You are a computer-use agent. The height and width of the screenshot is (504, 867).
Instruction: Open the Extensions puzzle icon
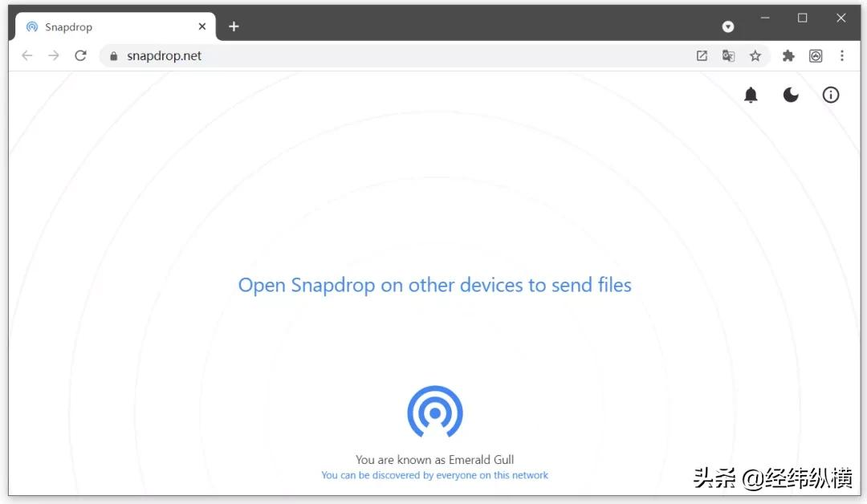(788, 56)
